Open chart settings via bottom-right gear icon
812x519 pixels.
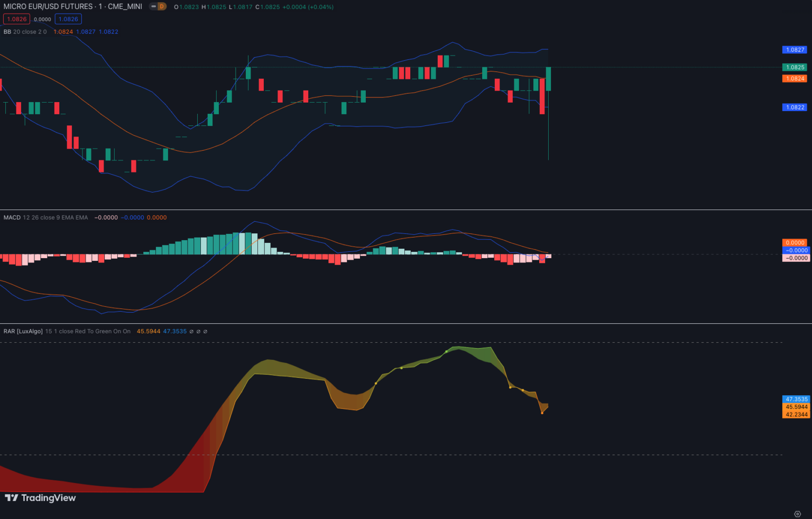coord(798,514)
